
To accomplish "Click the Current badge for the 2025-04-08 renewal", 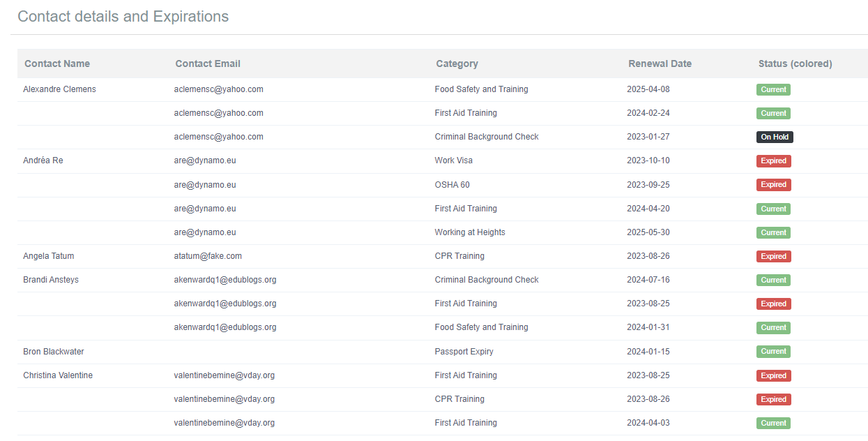I will pos(773,89).
